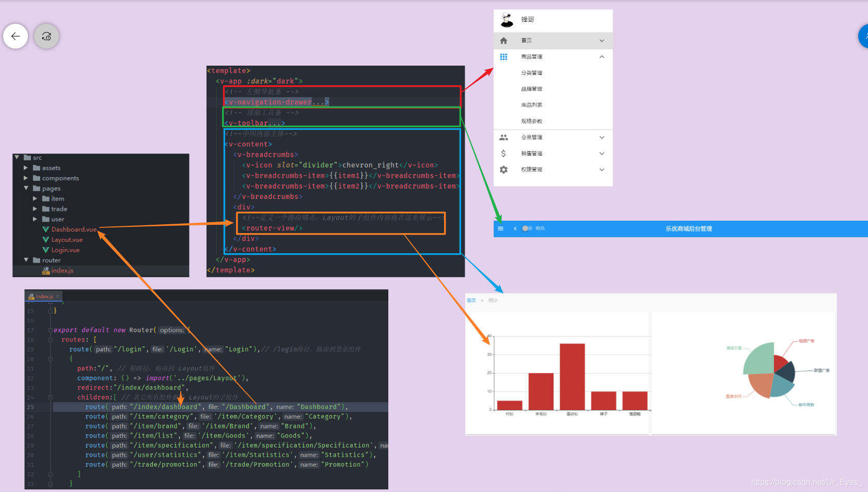Expand the assets folder arrow
Screen dimensions: 868x492
point(26,167)
